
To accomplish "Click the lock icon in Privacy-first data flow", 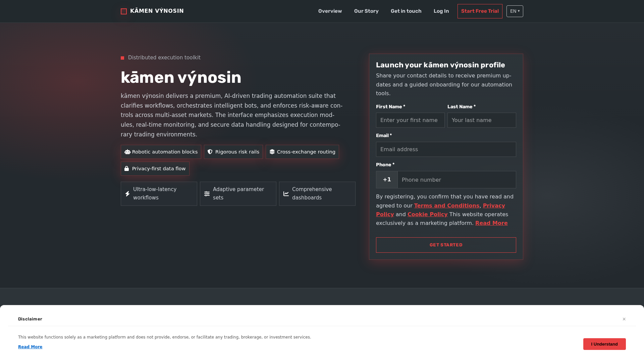I will (127, 169).
